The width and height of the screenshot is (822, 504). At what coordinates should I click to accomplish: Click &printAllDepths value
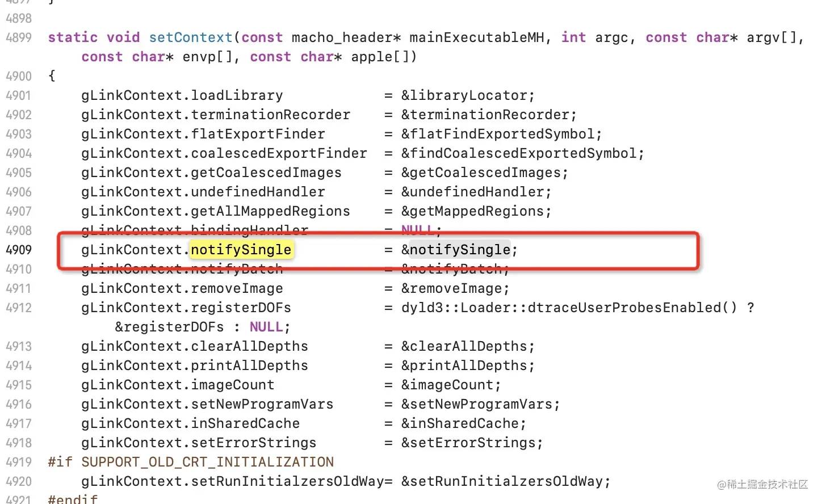pyautogui.click(x=464, y=366)
